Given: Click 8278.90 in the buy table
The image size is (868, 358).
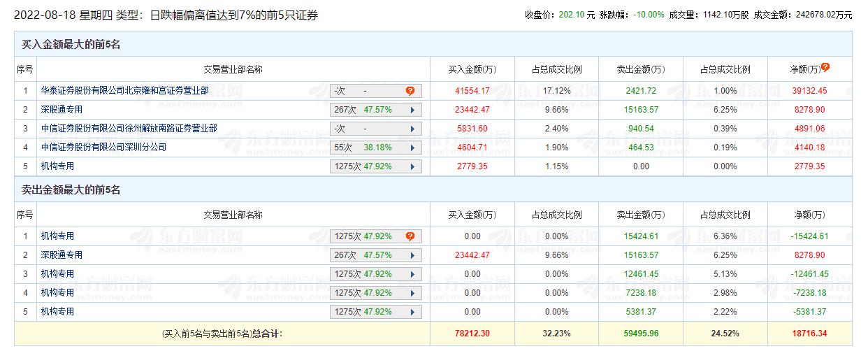Looking at the screenshot, I should [x=809, y=110].
